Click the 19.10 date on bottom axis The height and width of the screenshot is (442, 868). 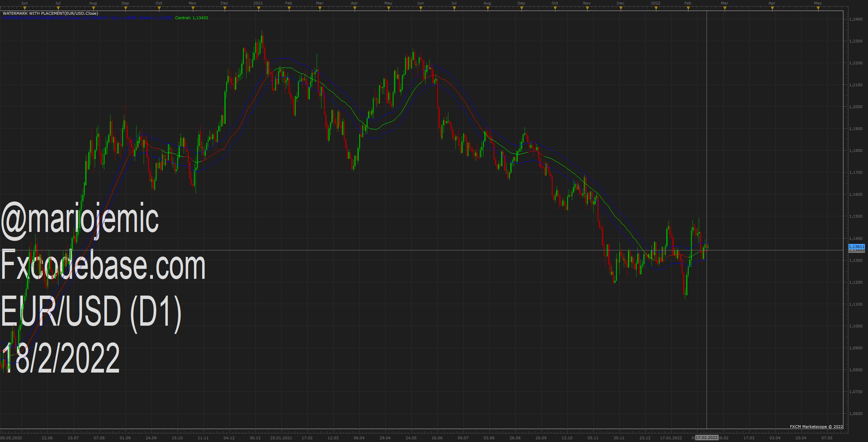coord(177,438)
